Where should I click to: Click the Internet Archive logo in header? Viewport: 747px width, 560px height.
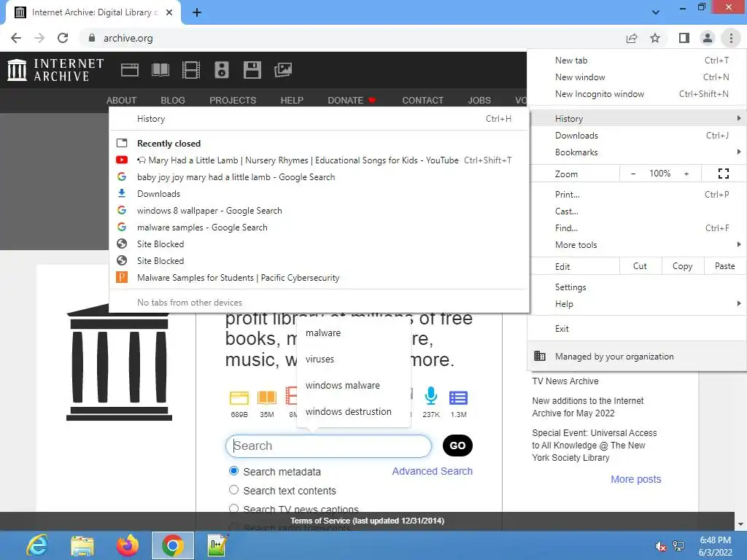(55, 69)
